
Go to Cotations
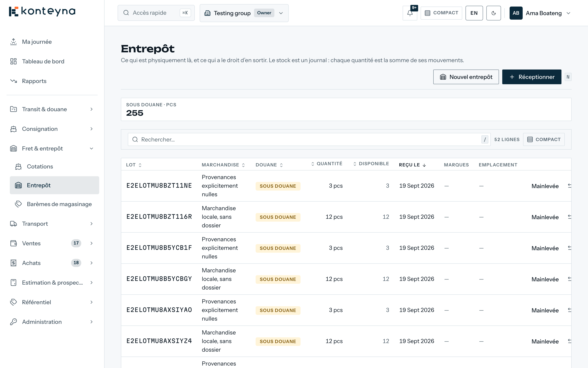[55, 166]
